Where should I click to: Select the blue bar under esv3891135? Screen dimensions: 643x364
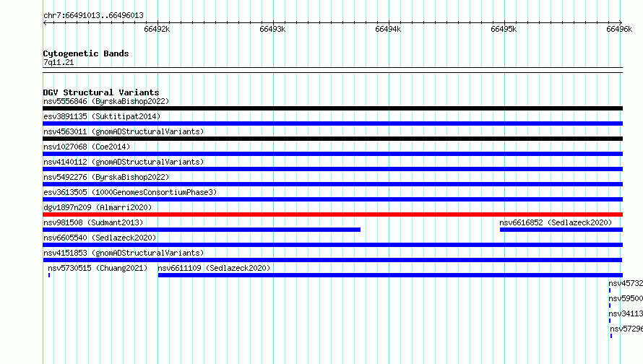pyautogui.click(x=332, y=123)
